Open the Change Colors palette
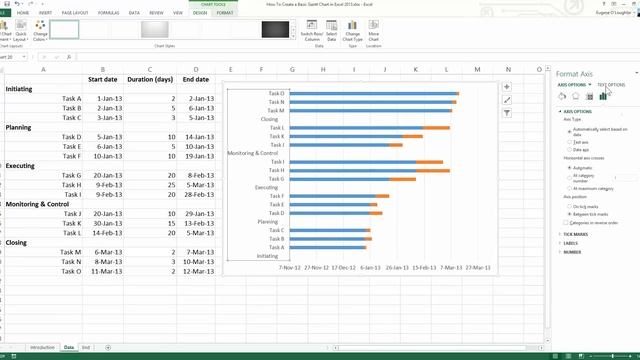This screenshot has height=360, width=640. 40,31
